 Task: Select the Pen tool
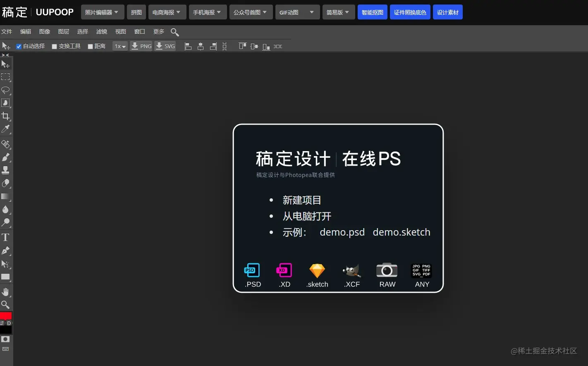point(5,250)
